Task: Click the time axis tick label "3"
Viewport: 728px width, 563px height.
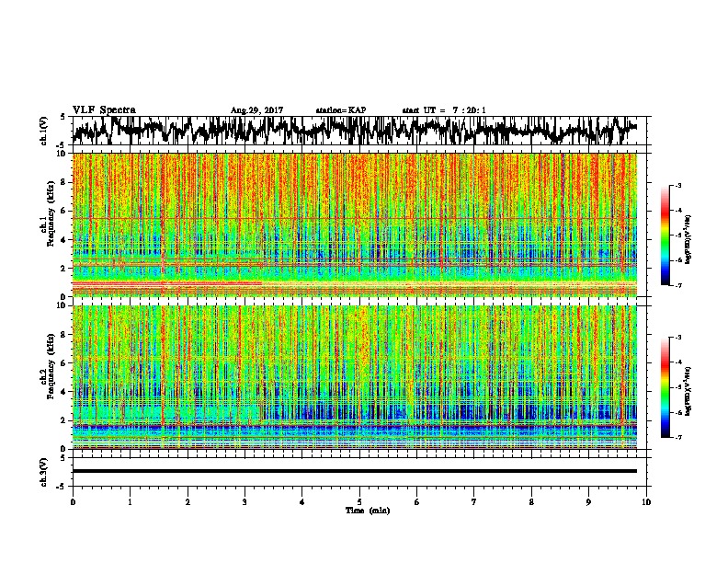Action: click(245, 502)
